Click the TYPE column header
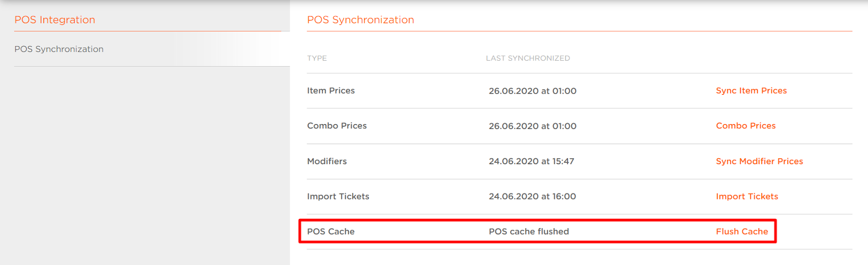The width and height of the screenshot is (868, 265). click(x=317, y=58)
